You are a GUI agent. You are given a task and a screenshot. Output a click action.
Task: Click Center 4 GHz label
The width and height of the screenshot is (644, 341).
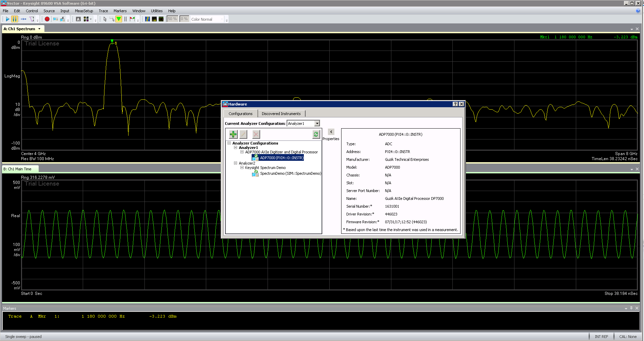(x=33, y=154)
